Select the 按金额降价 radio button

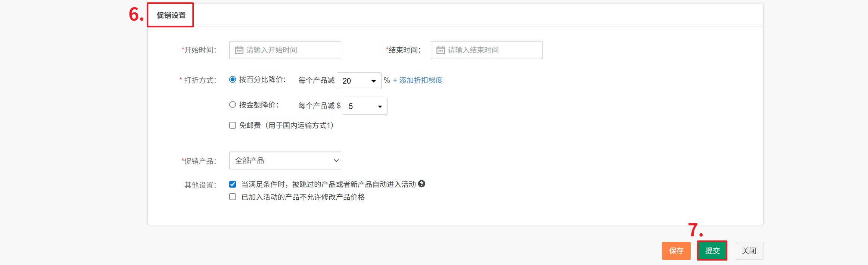233,105
